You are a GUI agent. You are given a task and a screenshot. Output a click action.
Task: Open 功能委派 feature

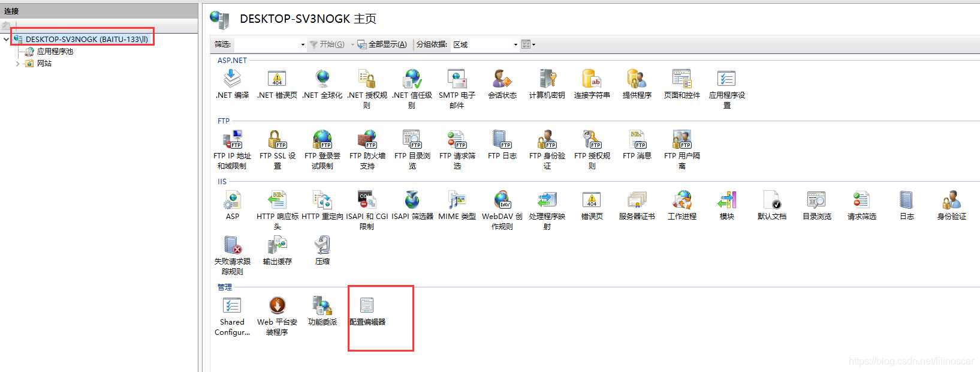322,311
